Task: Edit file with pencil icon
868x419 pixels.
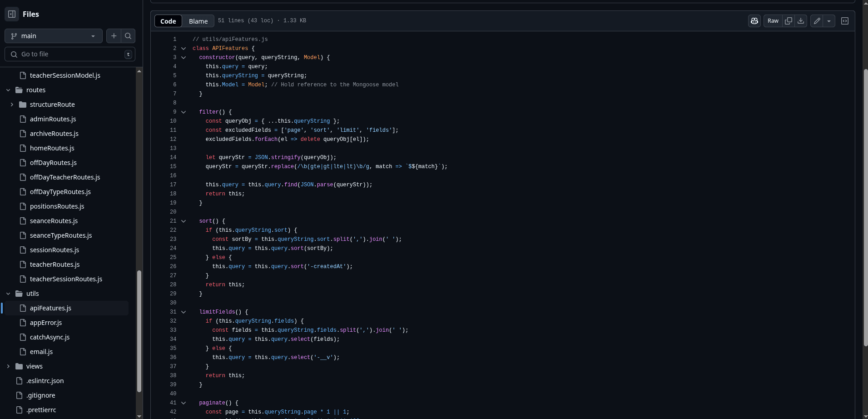Action: (x=817, y=21)
